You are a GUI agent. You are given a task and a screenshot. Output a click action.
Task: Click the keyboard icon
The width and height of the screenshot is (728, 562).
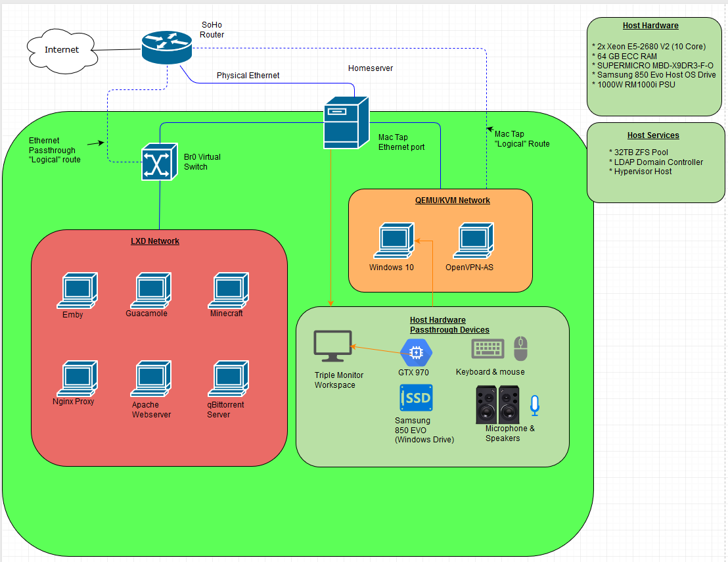(x=488, y=349)
